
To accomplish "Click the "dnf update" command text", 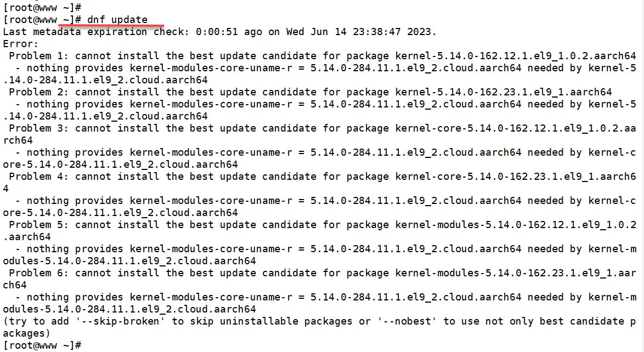I will point(117,20).
